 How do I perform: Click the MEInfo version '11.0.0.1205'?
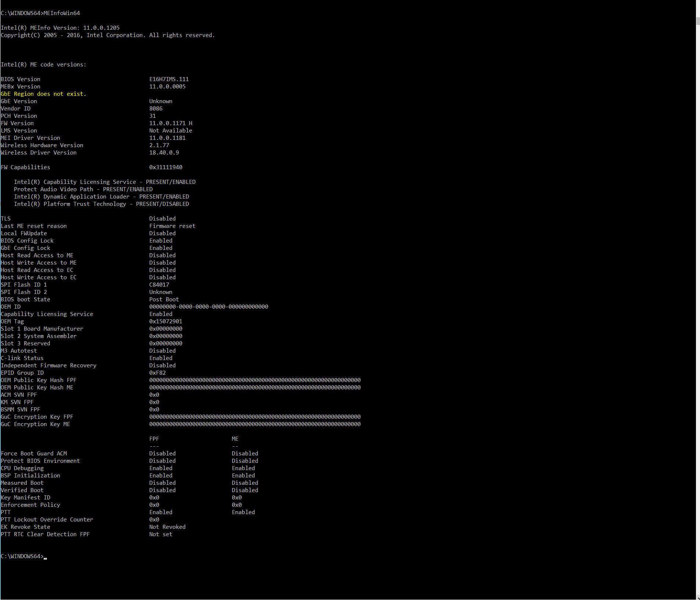(x=101, y=28)
